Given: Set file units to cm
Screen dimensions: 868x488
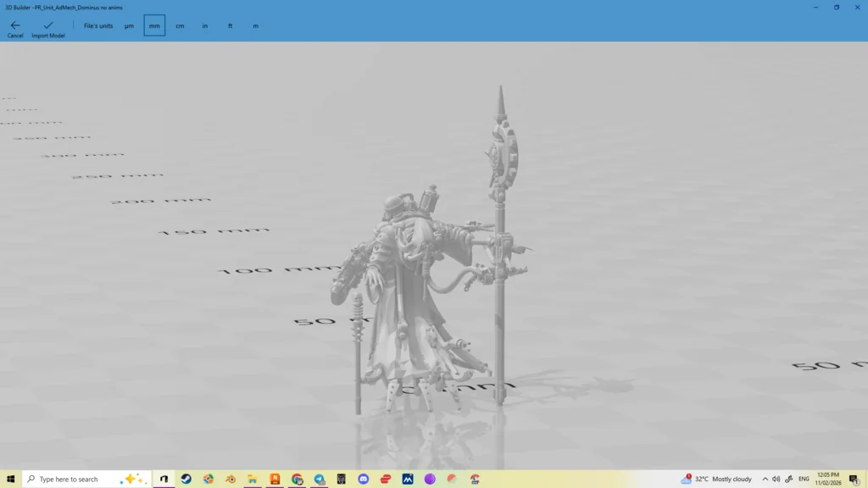Looking at the screenshot, I should click(x=180, y=26).
